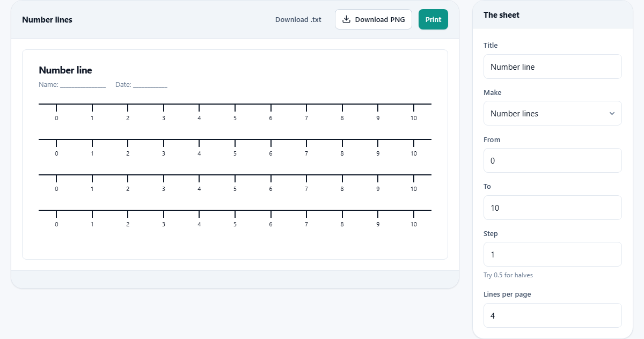
Task: Click the 'Number lines' panel header
Action: [x=47, y=20]
